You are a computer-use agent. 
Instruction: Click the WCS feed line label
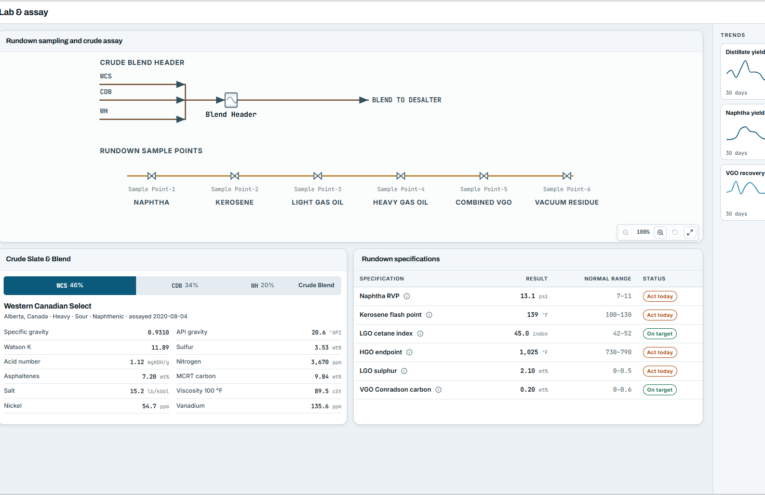106,76
